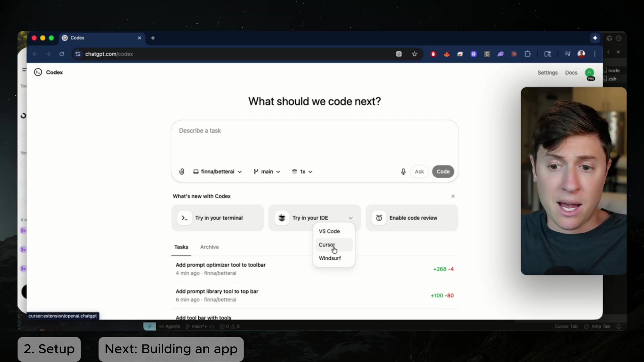Open the finna/betterai repository dropdown
Screen dimensions: 644x362
[x=217, y=172]
